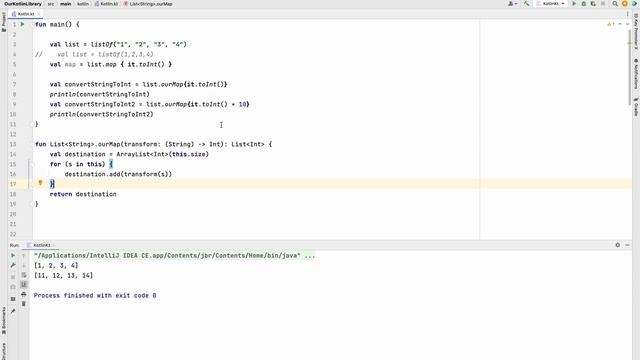This screenshot has height=360, width=640.
Task: Open the Project tool window stripe
Action: (x=4, y=22)
